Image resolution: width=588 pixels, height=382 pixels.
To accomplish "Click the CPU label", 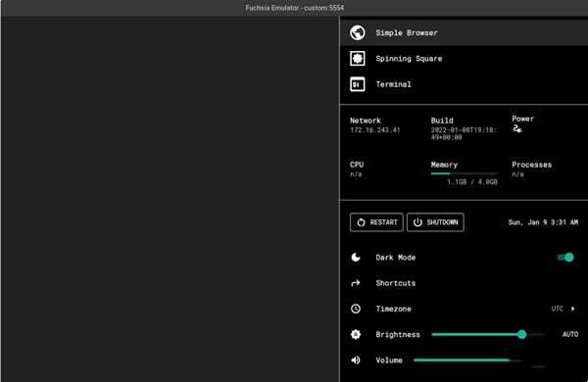I will pos(357,165).
